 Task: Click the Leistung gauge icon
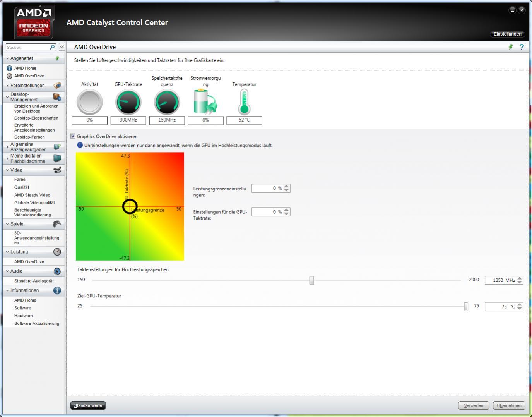[x=57, y=252]
